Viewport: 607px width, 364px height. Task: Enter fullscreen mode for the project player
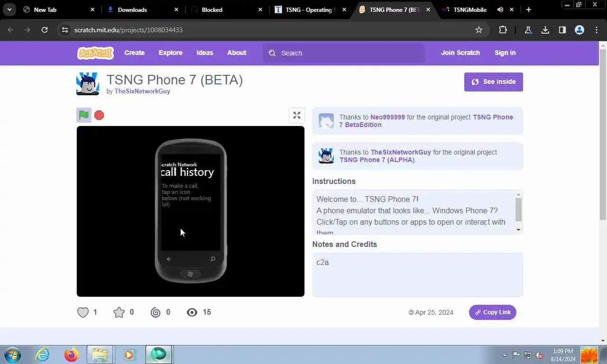(297, 115)
